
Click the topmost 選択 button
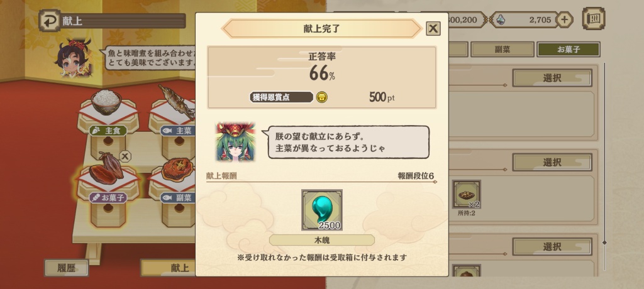tap(552, 77)
